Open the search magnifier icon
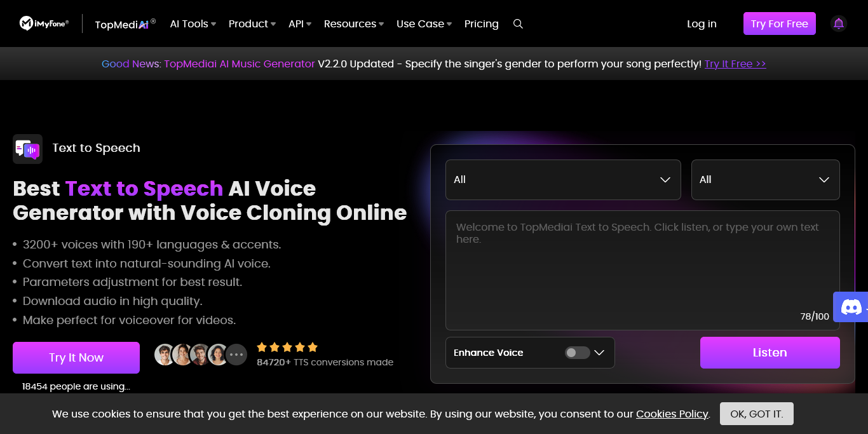This screenshot has width=868, height=434. point(518,24)
